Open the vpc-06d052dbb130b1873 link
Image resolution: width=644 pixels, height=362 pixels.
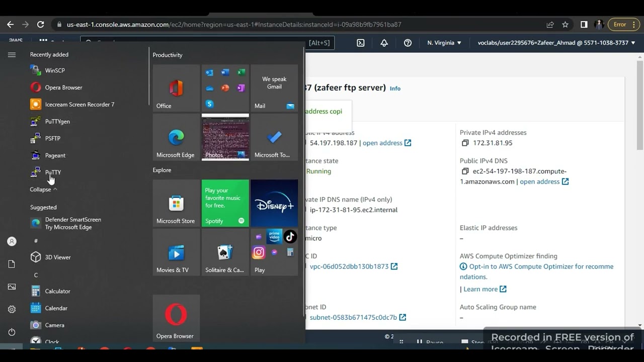click(354, 266)
